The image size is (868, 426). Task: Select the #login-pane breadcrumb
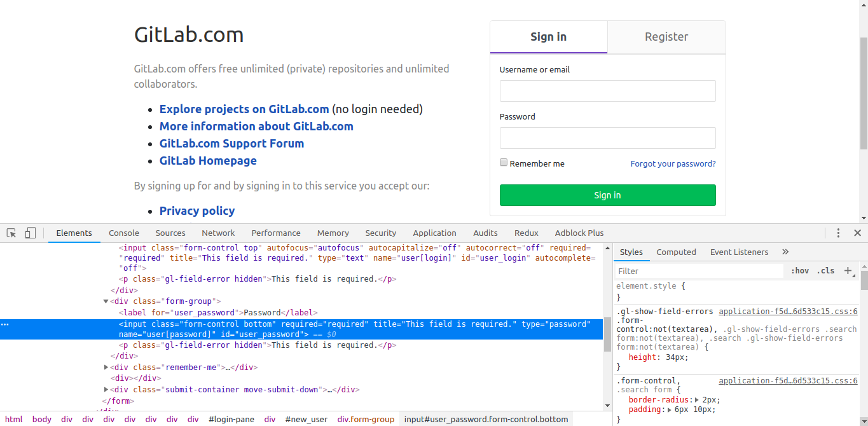tap(231, 419)
